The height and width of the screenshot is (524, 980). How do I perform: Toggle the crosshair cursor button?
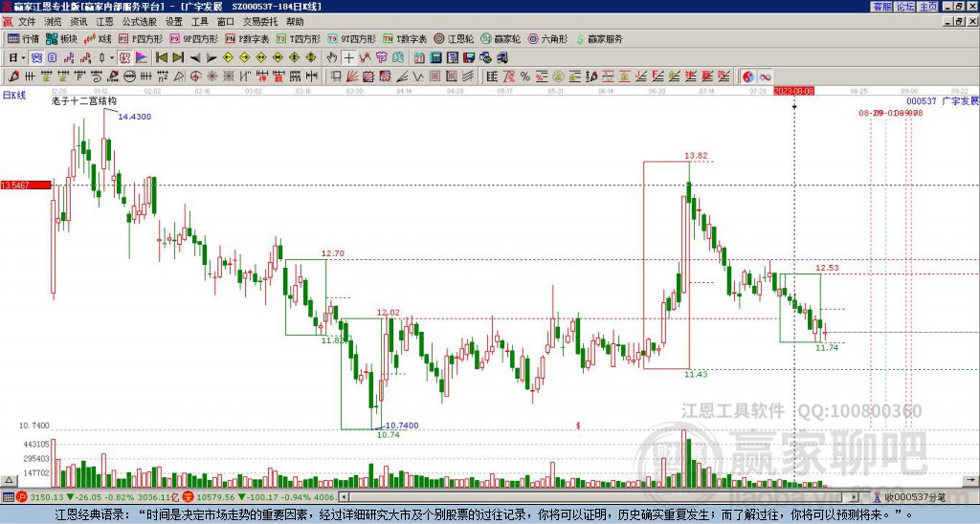pyautogui.click(x=348, y=57)
